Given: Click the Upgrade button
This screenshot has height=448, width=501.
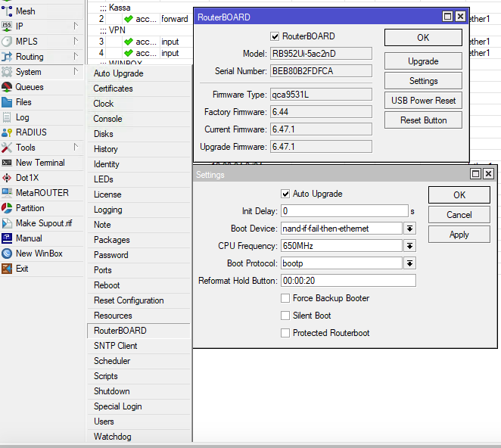Looking at the screenshot, I should pyautogui.click(x=423, y=61).
